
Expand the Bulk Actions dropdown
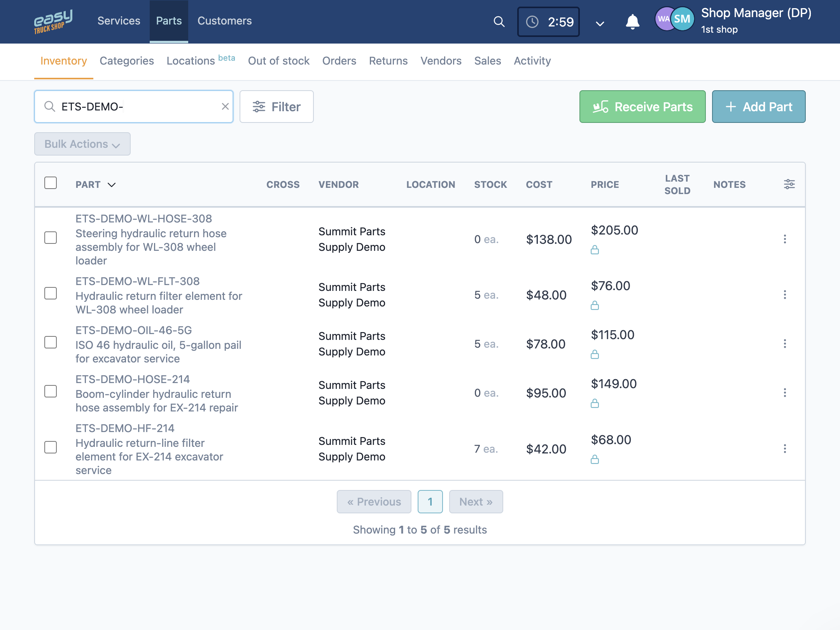tap(82, 144)
